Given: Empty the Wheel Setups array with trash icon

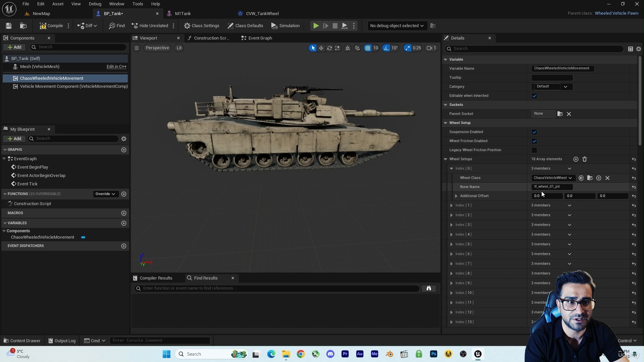Looking at the screenshot, I should click(x=585, y=159).
